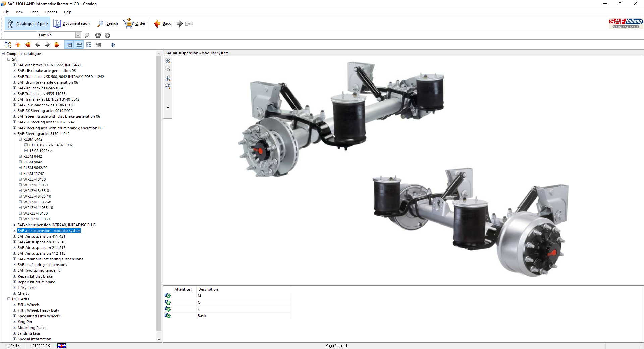Click the zoom in magnifier icon

[x=168, y=61]
